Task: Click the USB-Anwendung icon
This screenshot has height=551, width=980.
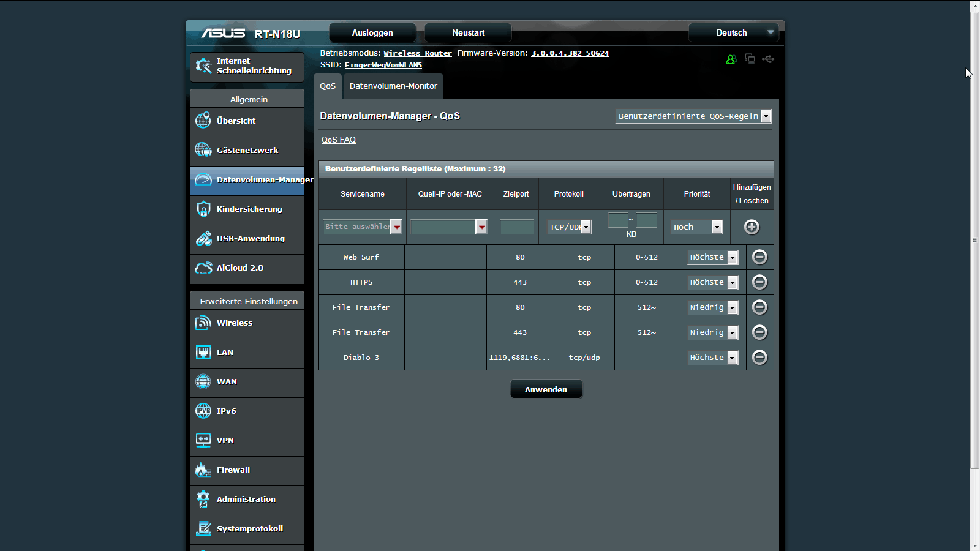Action: (x=203, y=238)
